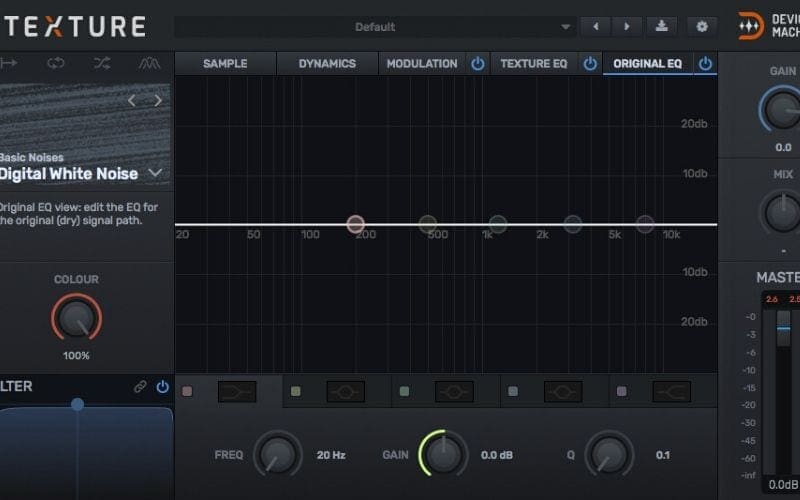The height and width of the screenshot is (500, 800).
Task: Toggle the Texture EQ power button
Action: [x=590, y=64]
